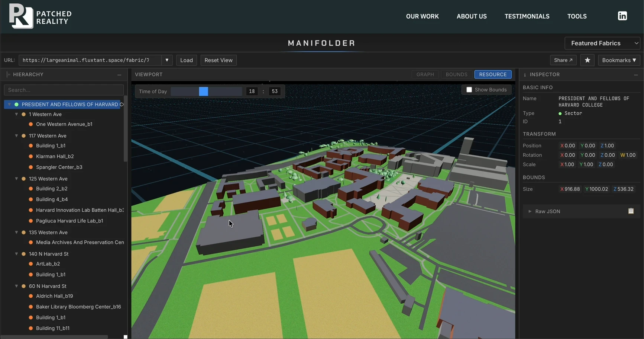
Task: Click the orange dot of 1 Western Ave
Action: (24, 114)
